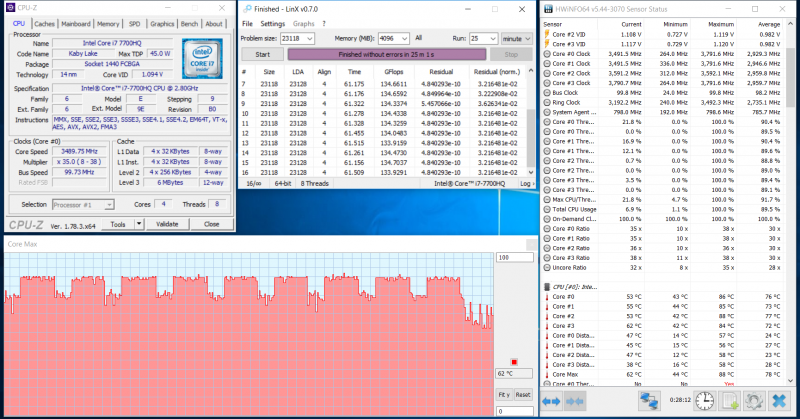Click the Validate button in CPU-Z
The width and height of the screenshot is (800, 419).
(x=167, y=224)
